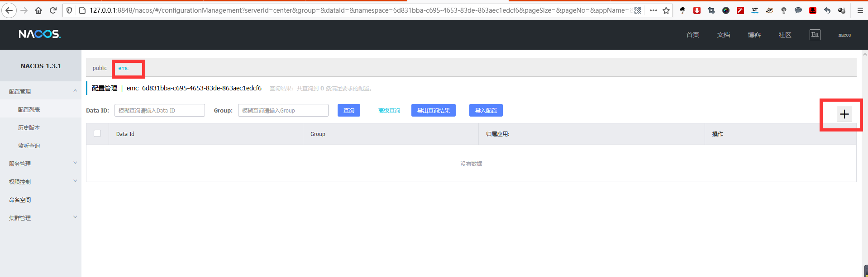
Task: Click the 导入配置 import button
Action: point(486,111)
